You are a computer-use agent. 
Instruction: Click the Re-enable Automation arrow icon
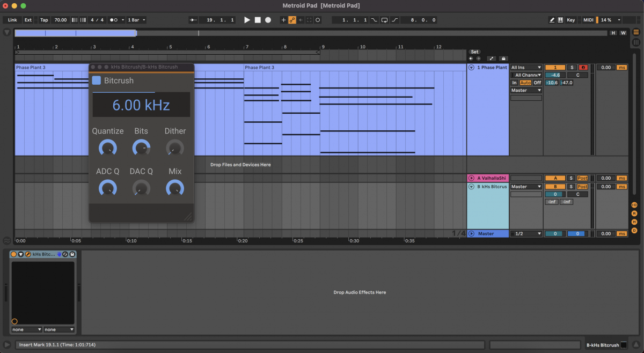coord(301,20)
